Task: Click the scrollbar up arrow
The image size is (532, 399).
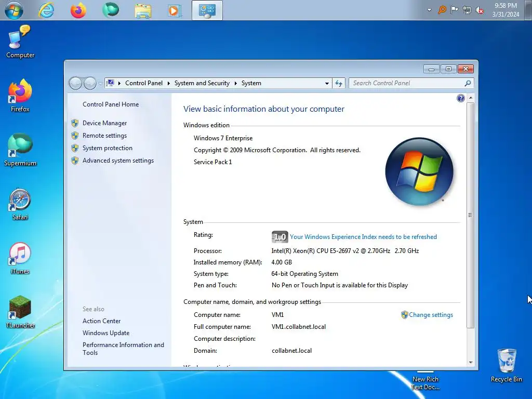Action: [x=470, y=98]
